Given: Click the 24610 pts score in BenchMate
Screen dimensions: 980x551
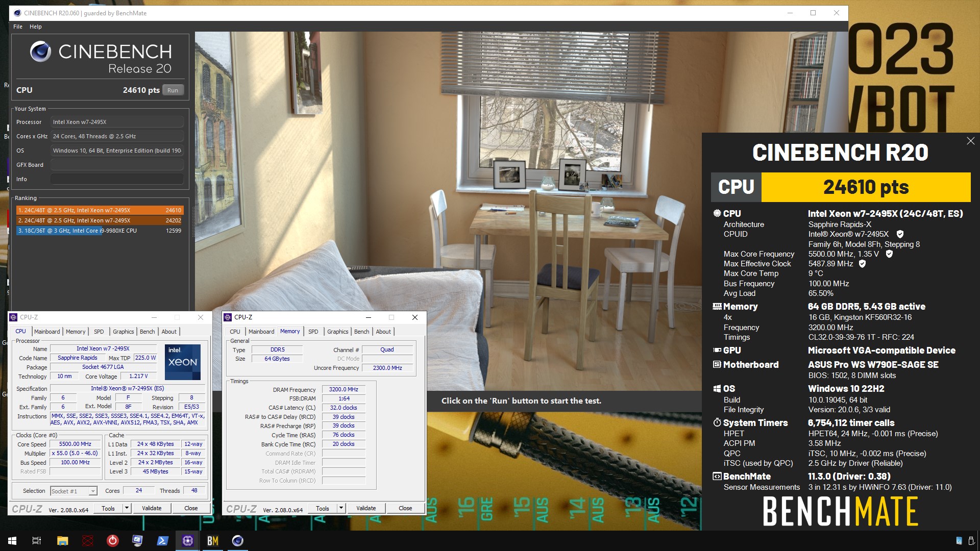Looking at the screenshot, I should point(866,187).
